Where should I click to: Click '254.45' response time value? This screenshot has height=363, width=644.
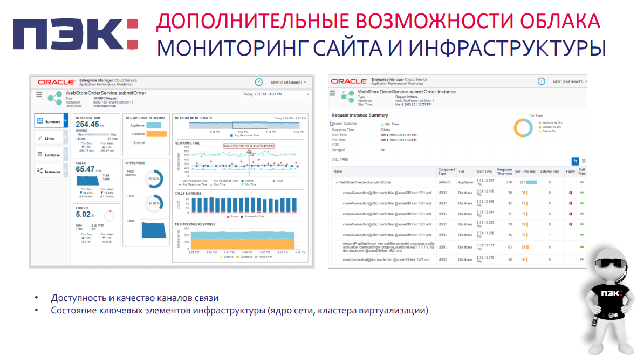[x=87, y=124]
